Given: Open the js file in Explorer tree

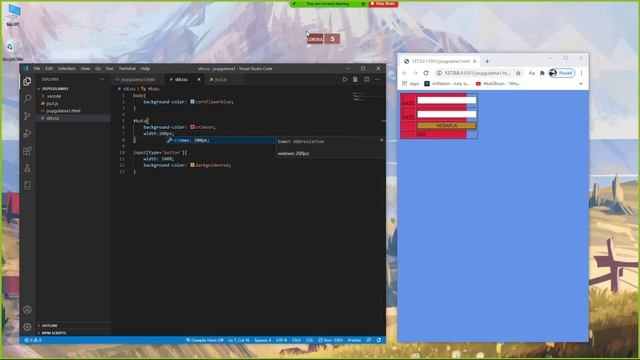Looking at the screenshot, I should pos(52,103).
